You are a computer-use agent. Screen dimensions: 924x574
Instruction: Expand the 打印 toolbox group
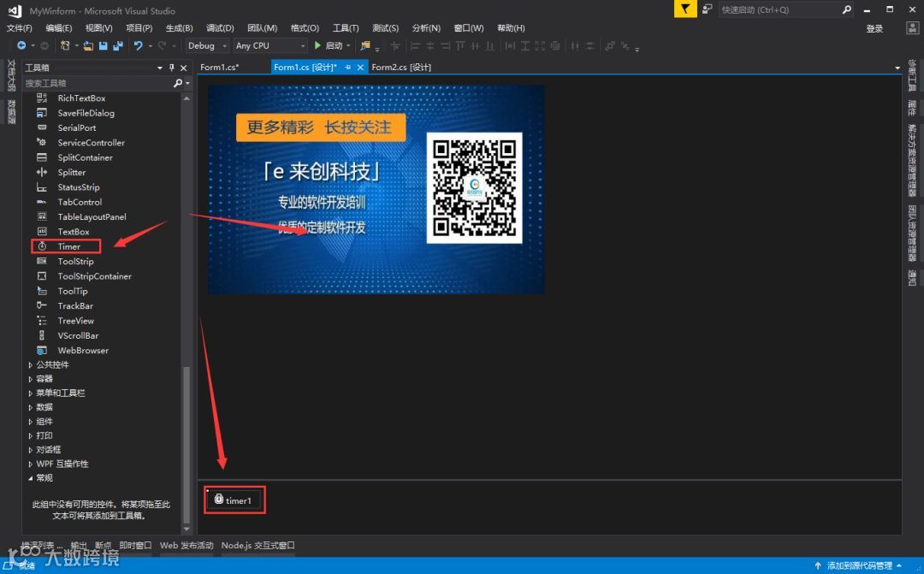click(x=30, y=435)
